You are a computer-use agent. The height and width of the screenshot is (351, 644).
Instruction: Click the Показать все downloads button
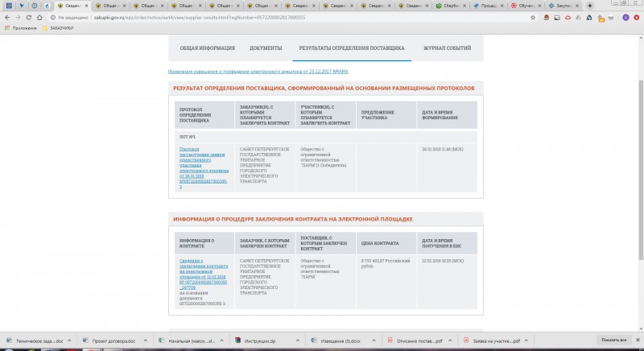pos(613,340)
